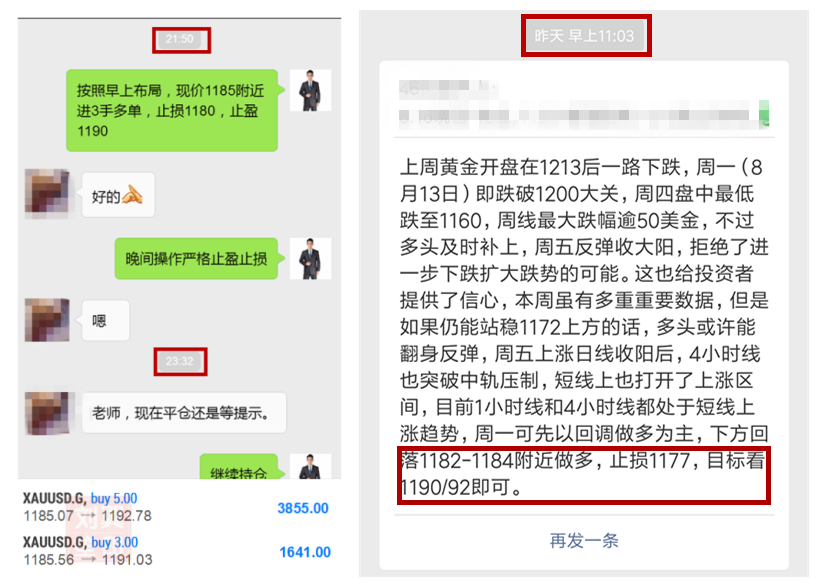
Task: Click the advisor avatar beside the 1185 message
Action: tap(311, 90)
